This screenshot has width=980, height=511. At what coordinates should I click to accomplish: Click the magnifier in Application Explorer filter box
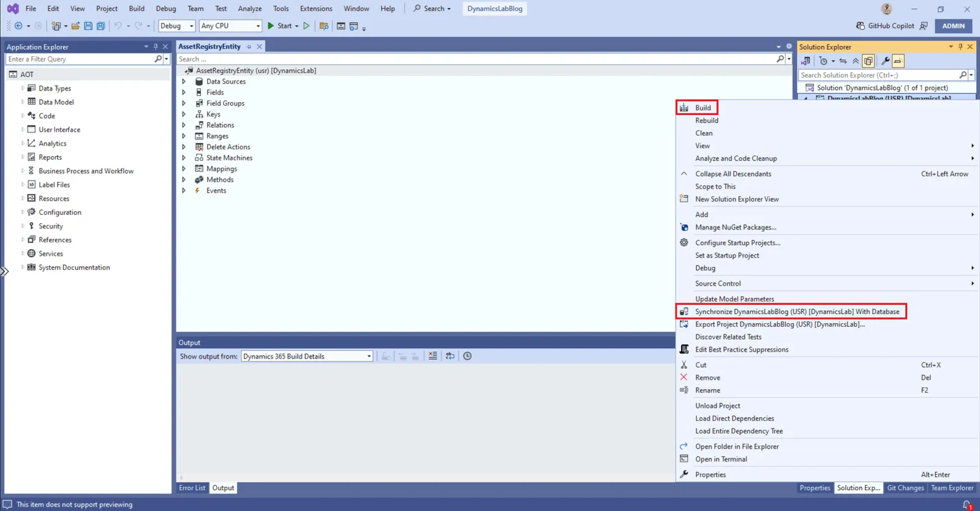click(x=159, y=59)
